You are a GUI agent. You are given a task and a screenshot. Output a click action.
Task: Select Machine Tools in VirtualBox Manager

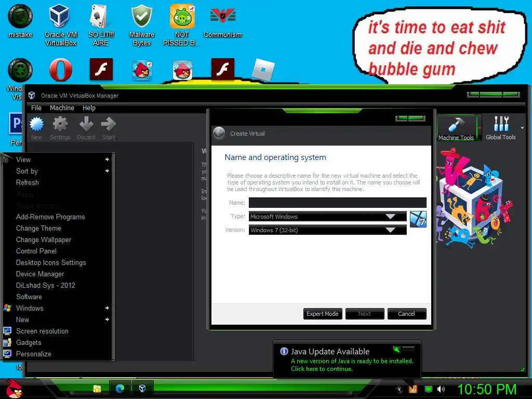pos(456,128)
